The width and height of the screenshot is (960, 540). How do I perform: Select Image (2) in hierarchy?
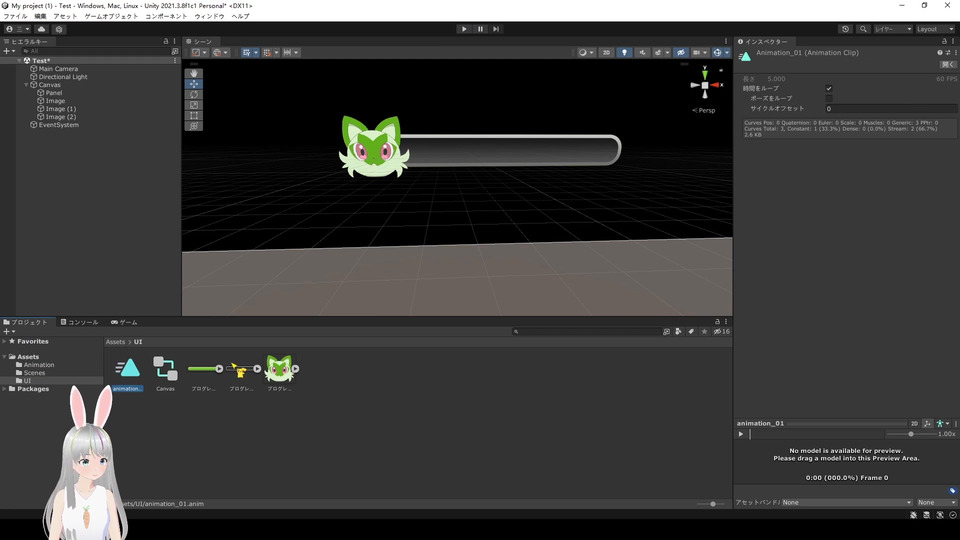(61, 117)
